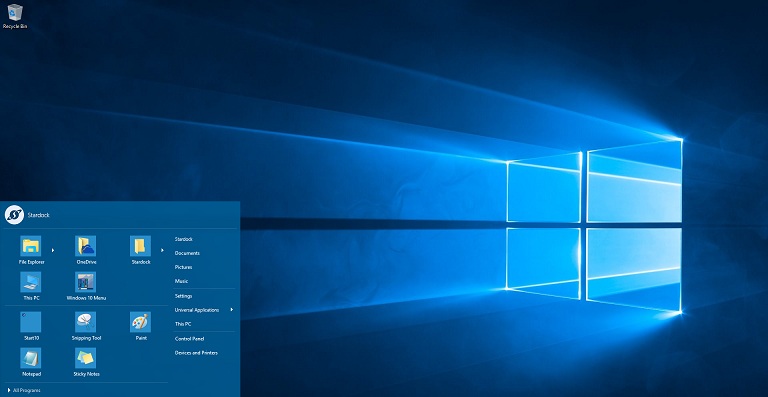This screenshot has width=768, height=397.
Task: Open Pictures from the right column
Action: point(183,267)
